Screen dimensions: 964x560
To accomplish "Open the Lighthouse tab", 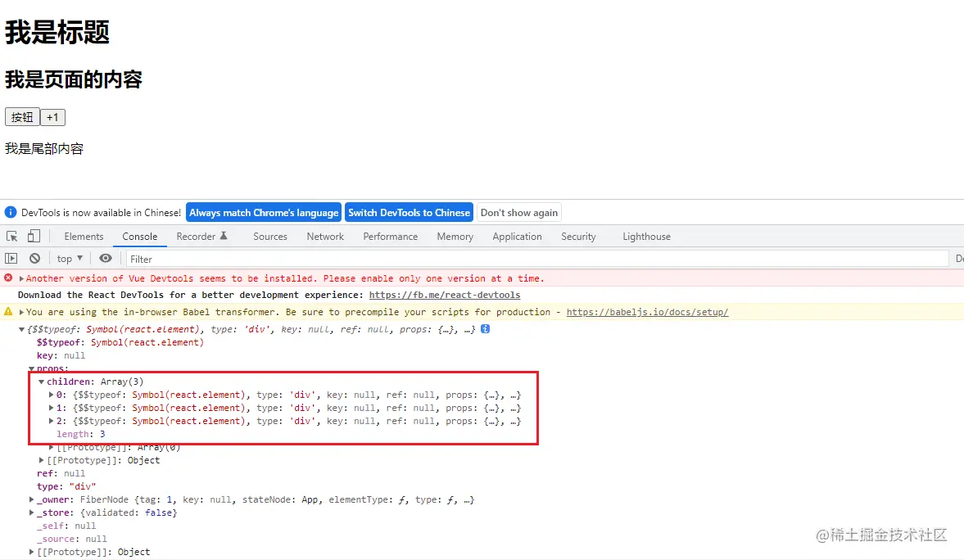I will [x=646, y=237].
